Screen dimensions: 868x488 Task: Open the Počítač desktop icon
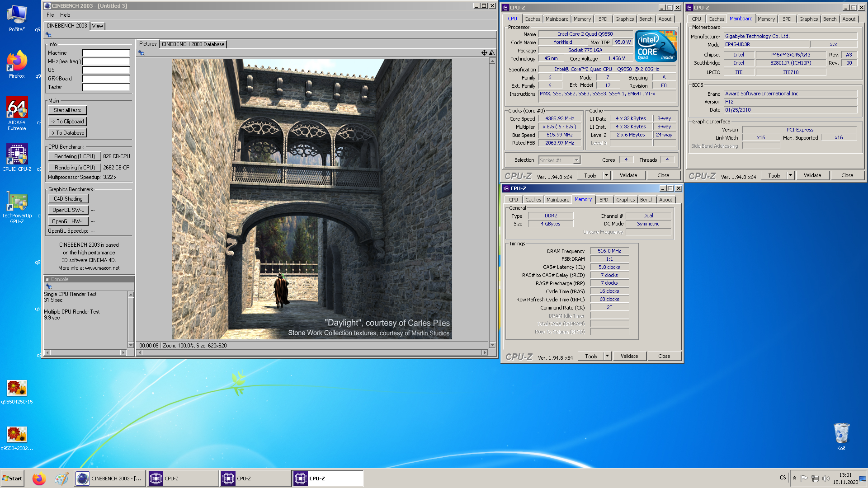click(x=17, y=18)
